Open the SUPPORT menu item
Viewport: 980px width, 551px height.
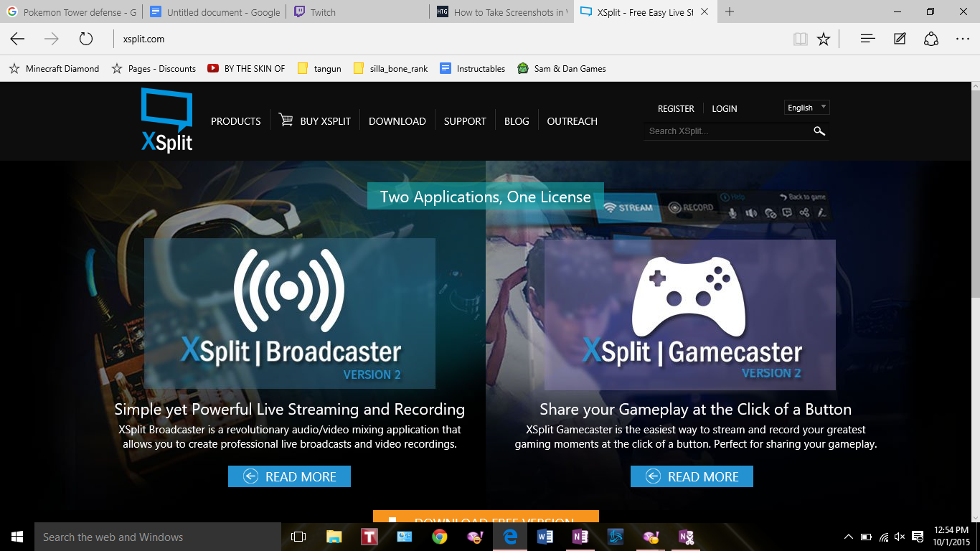point(464,121)
